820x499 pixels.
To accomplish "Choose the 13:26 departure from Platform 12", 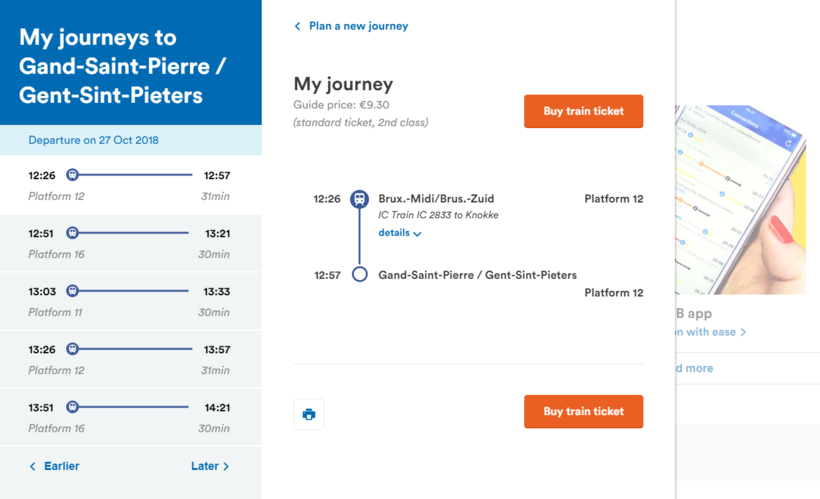I will (130, 359).
